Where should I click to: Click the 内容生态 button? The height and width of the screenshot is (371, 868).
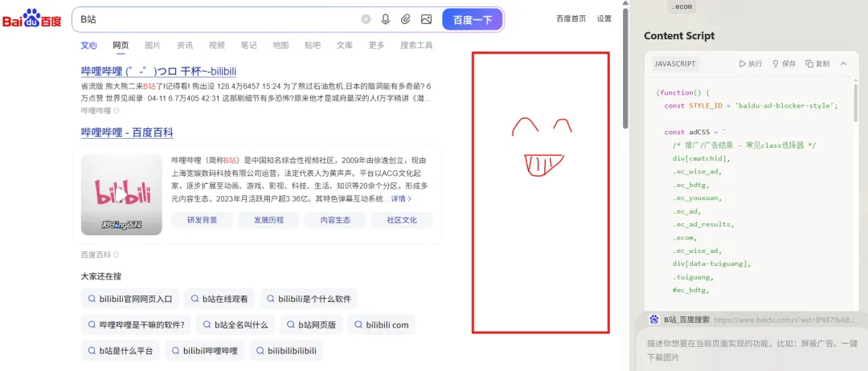pyautogui.click(x=335, y=220)
